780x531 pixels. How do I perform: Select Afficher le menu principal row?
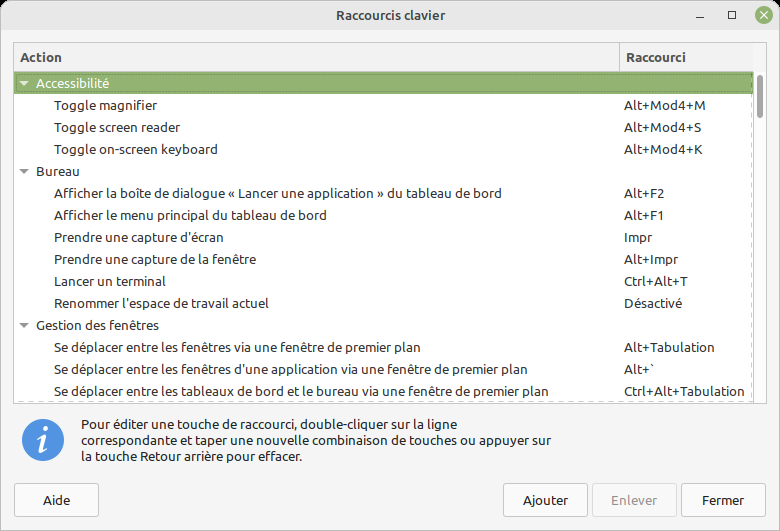[190, 216]
